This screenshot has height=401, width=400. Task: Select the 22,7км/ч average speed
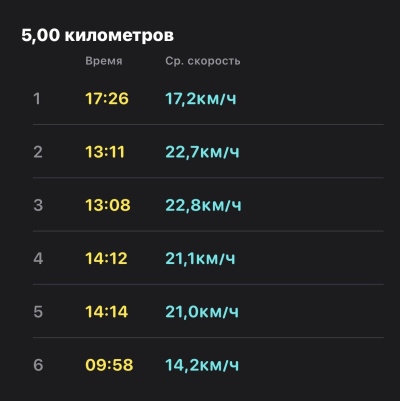point(203,152)
